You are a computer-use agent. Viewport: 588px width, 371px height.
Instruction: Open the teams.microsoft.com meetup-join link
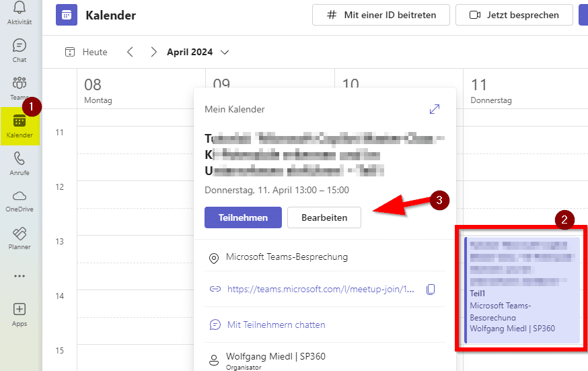pos(320,289)
